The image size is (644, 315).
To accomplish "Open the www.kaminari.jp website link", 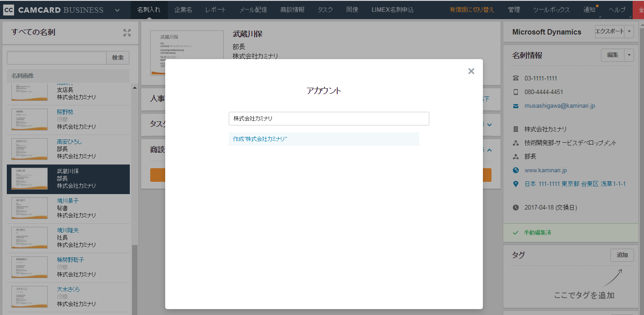I will (546, 170).
